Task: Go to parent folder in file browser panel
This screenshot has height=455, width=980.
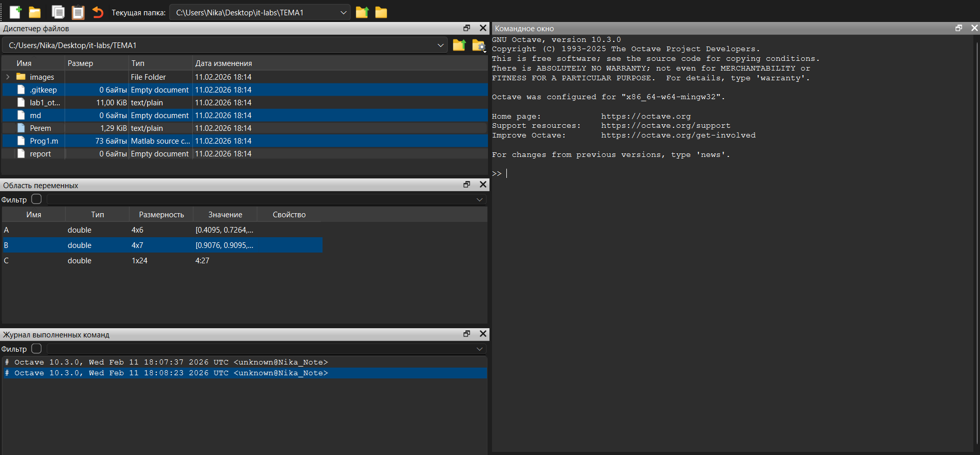Action: coord(459,45)
